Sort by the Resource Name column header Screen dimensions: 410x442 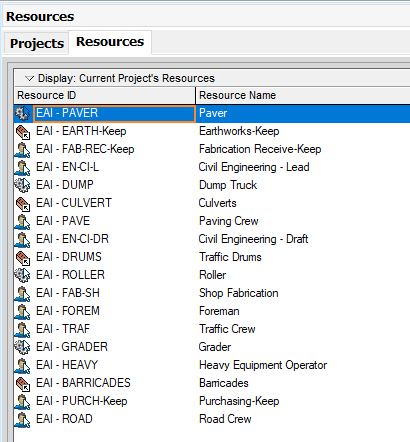coord(303,95)
